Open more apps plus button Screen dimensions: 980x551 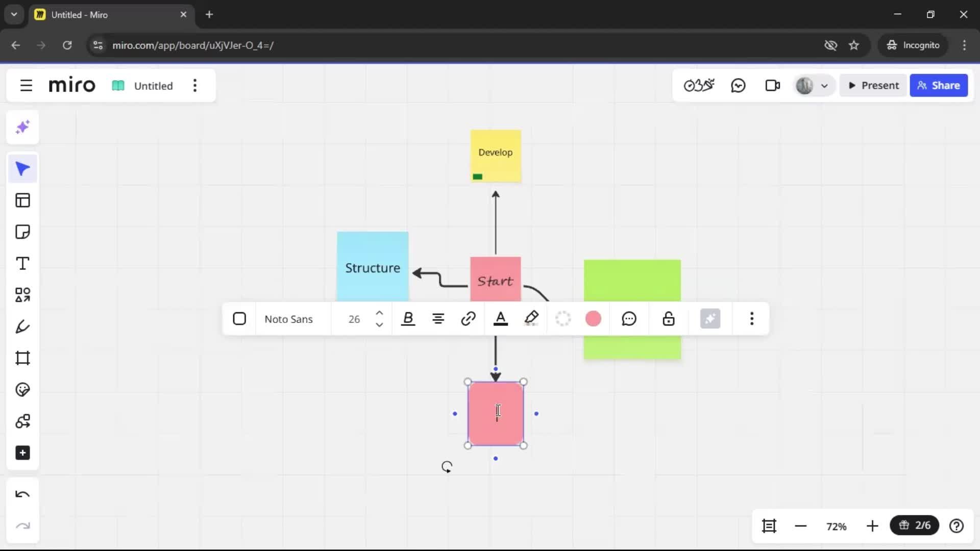point(22,453)
